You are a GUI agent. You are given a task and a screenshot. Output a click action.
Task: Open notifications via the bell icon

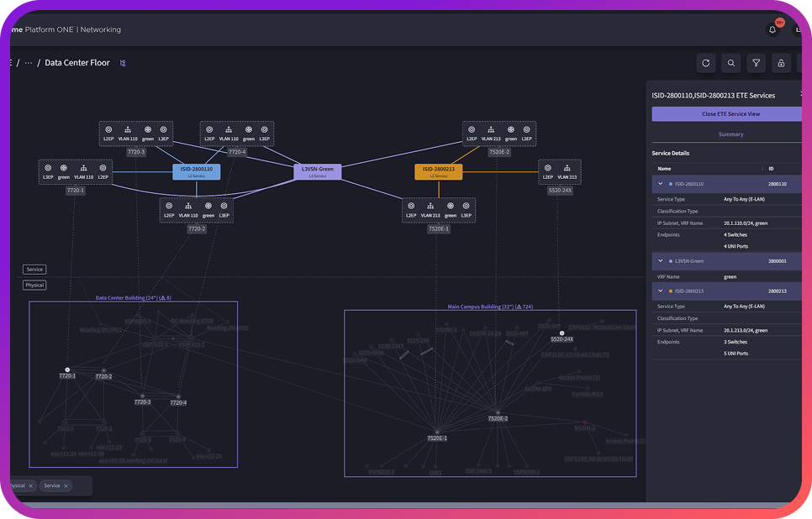click(x=772, y=29)
